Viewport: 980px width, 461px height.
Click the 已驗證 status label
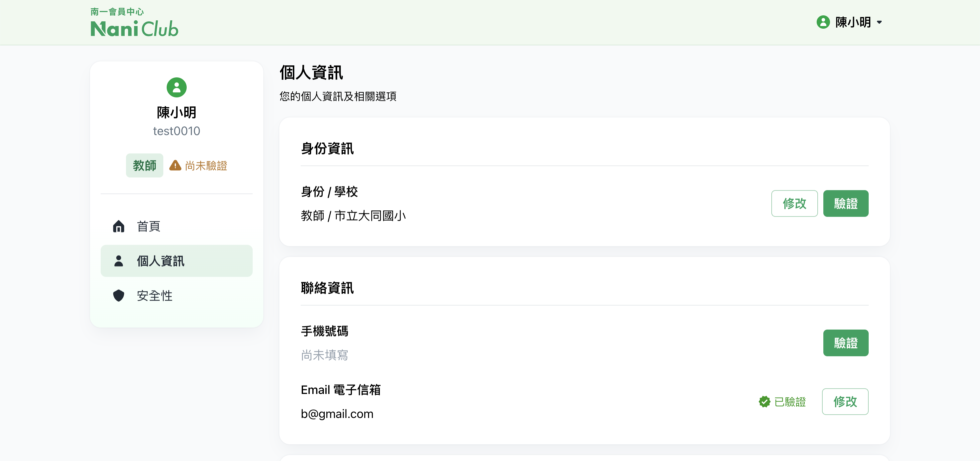pyautogui.click(x=790, y=402)
